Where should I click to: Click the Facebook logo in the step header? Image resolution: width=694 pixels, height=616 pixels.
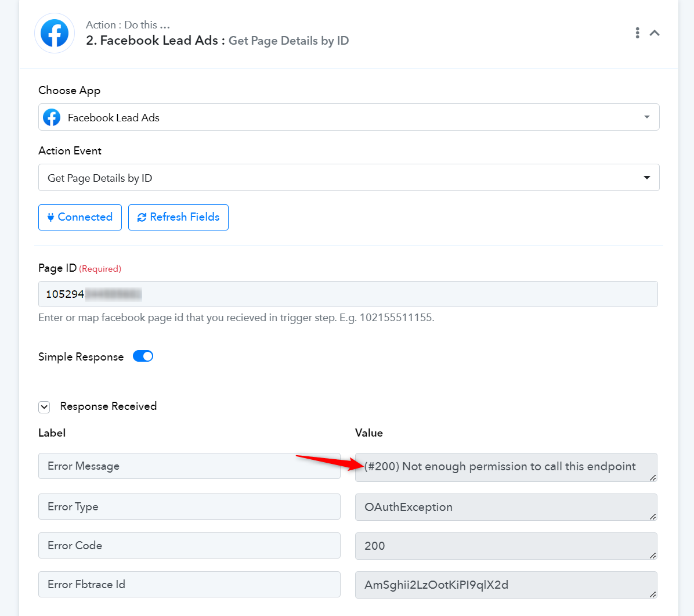[55, 33]
